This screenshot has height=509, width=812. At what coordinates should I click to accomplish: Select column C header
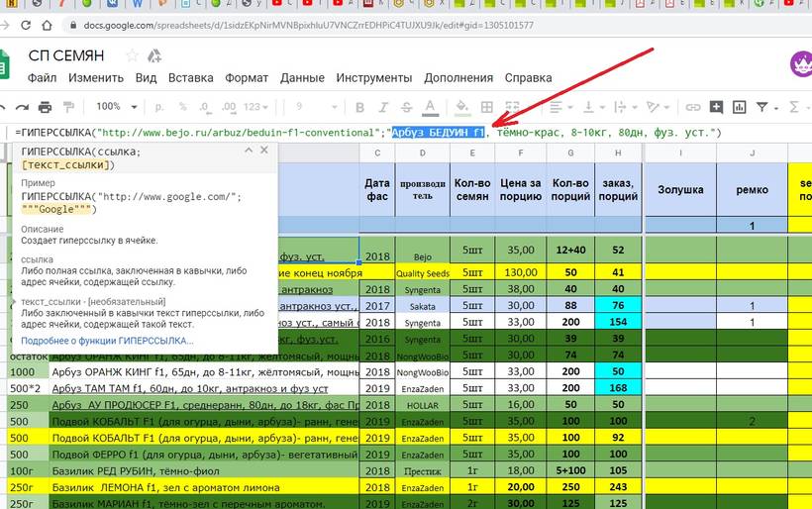(377, 153)
